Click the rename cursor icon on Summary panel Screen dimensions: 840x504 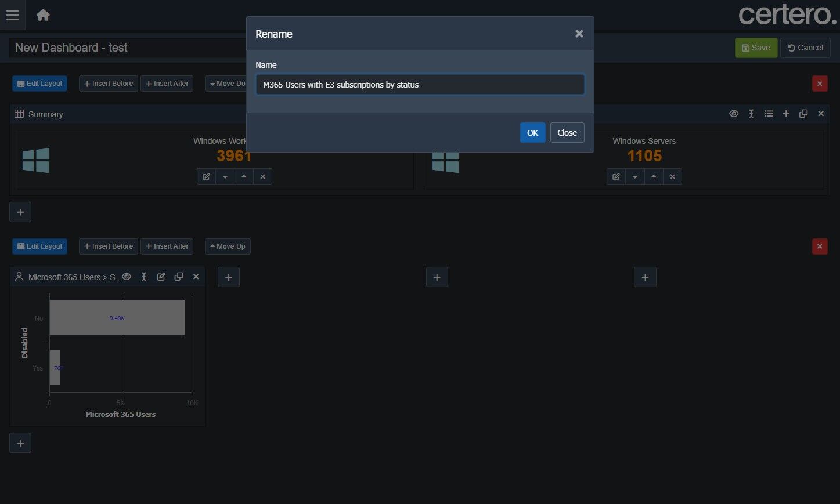751,114
